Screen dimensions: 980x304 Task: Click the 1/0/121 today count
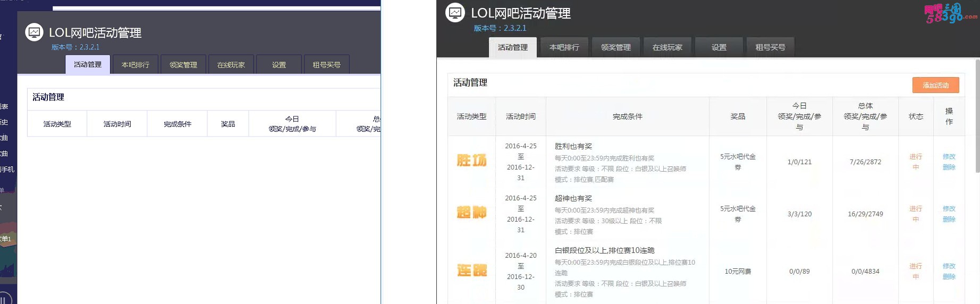(799, 162)
